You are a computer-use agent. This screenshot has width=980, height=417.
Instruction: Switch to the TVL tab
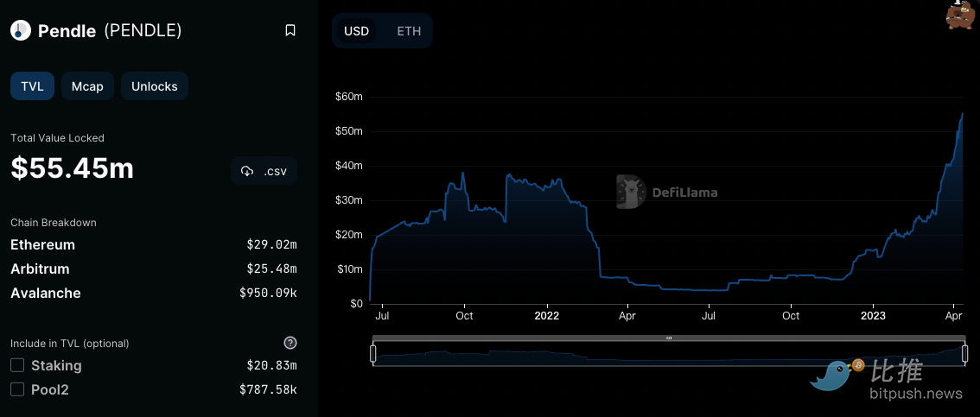point(33,86)
